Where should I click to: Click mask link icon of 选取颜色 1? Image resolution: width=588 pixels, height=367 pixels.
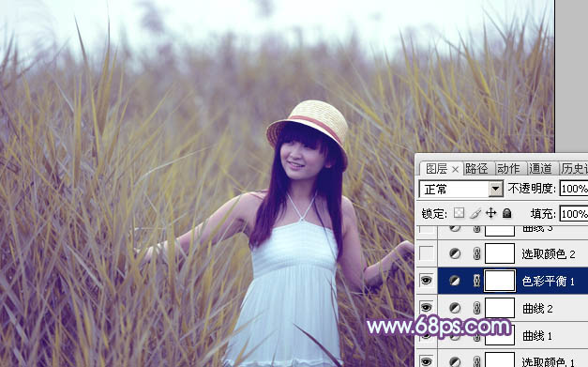[x=476, y=362]
